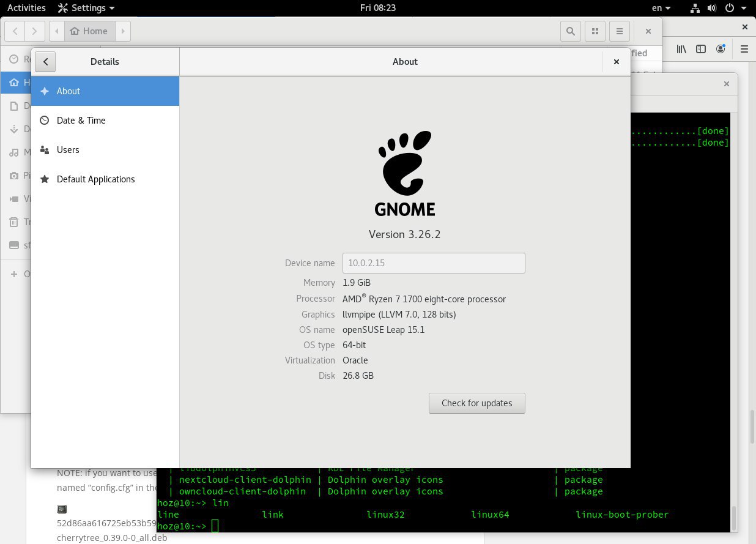Select Music note icon in Files sidebar
The height and width of the screenshot is (544, 756).
click(x=14, y=152)
